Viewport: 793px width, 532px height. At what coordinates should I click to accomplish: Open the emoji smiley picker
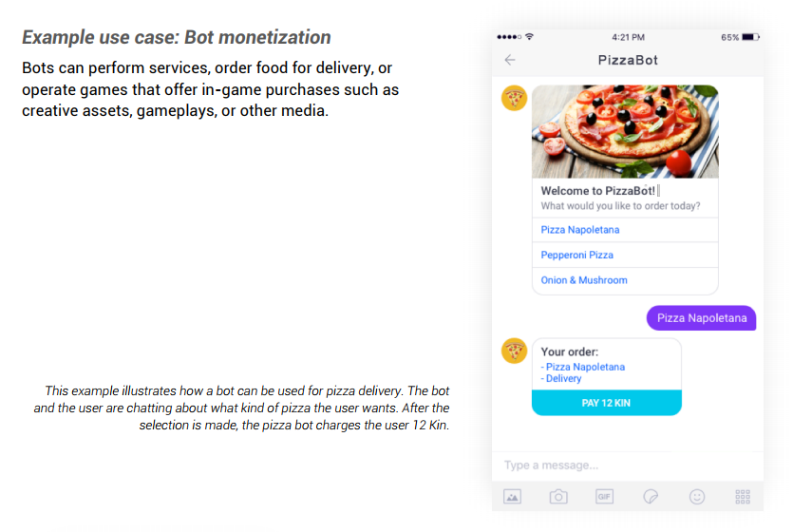point(697,496)
